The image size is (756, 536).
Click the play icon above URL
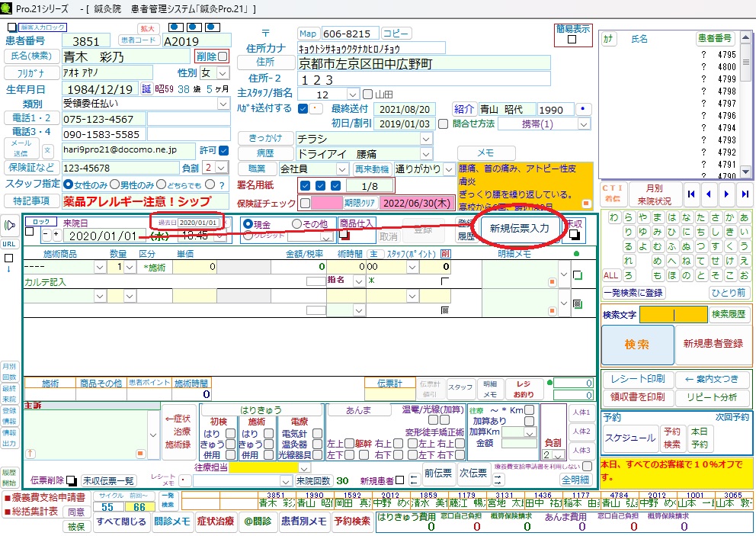[x=9, y=226]
